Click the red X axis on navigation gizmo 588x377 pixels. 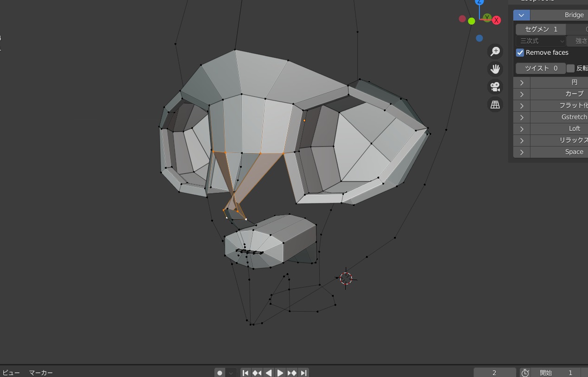pyautogui.click(x=497, y=20)
